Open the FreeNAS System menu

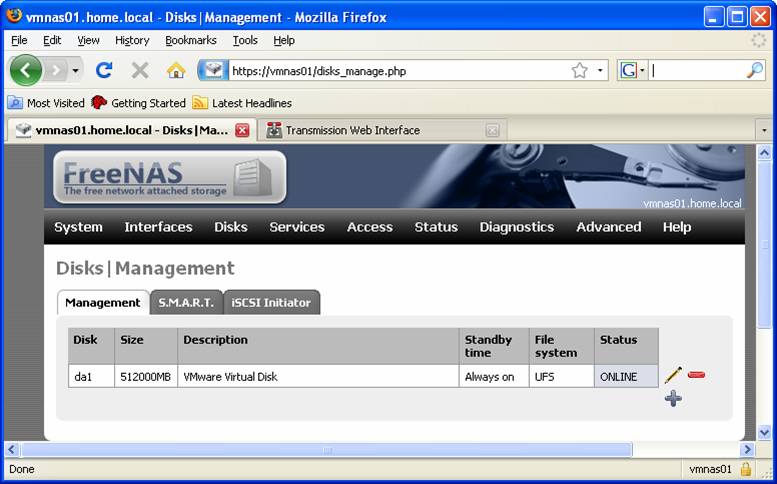(78, 227)
